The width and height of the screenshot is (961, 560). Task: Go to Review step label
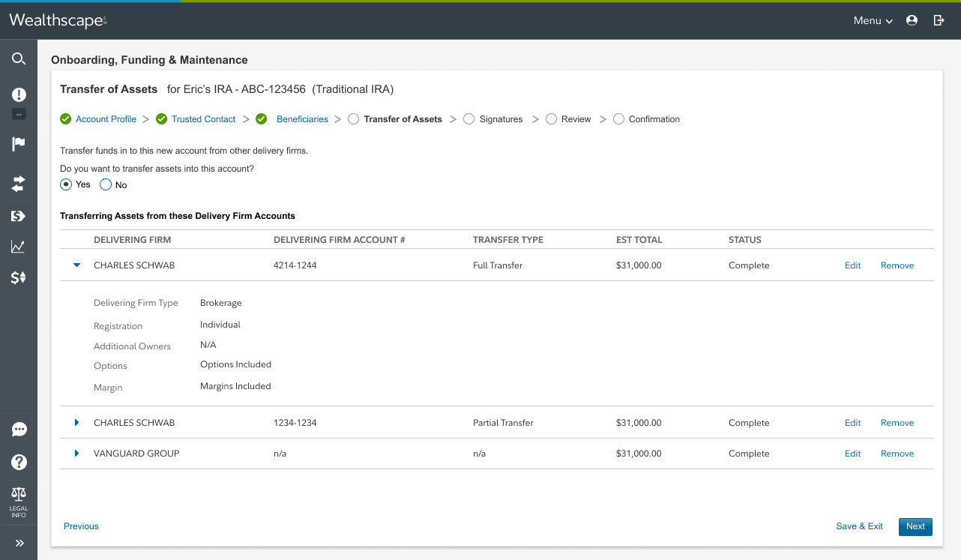tap(576, 119)
